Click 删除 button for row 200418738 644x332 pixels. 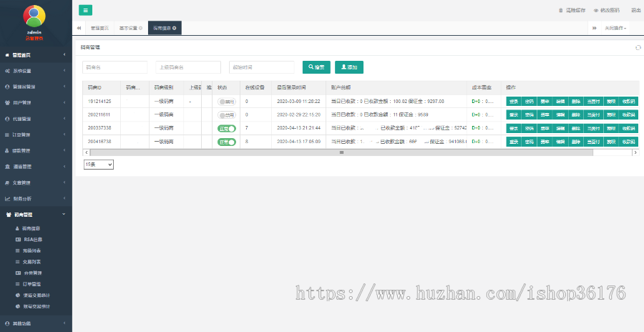pos(576,142)
